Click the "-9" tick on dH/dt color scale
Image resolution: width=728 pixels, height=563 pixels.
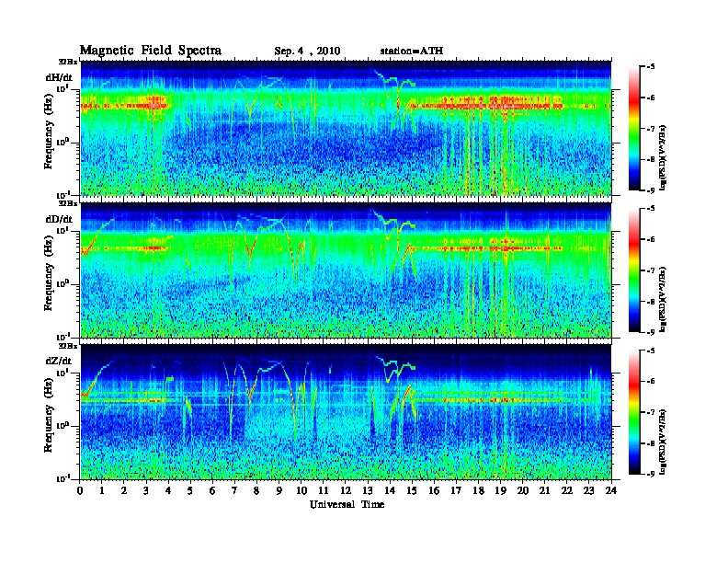pos(651,190)
